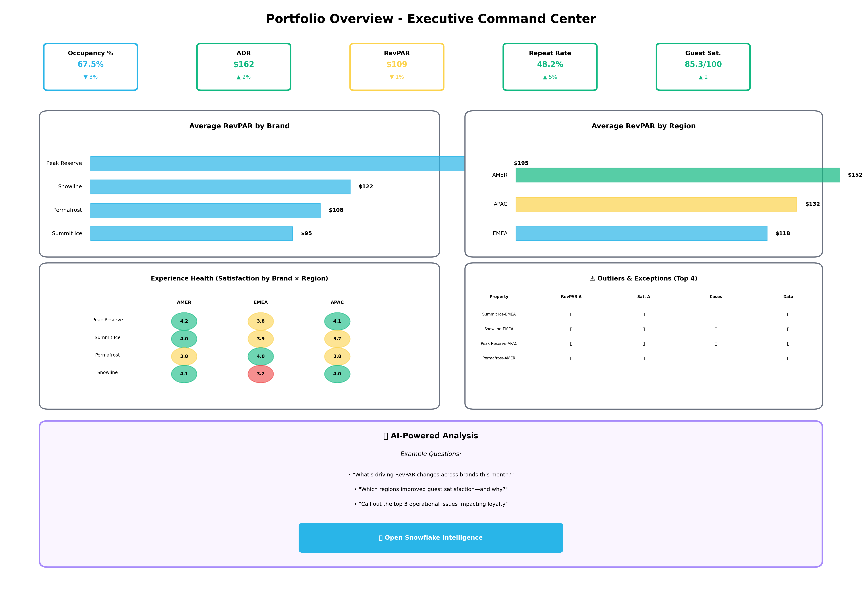Screen dimensions: 868x596
Task: Click the Data icon for Permafrost-AMER
Action: pos(788,358)
